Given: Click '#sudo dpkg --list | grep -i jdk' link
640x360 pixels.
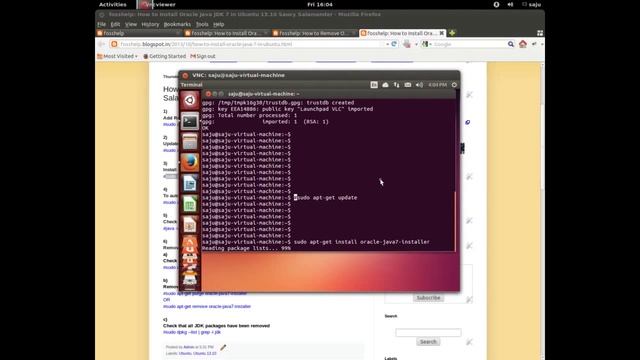Looking at the screenshot, I should (x=192, y=332).
